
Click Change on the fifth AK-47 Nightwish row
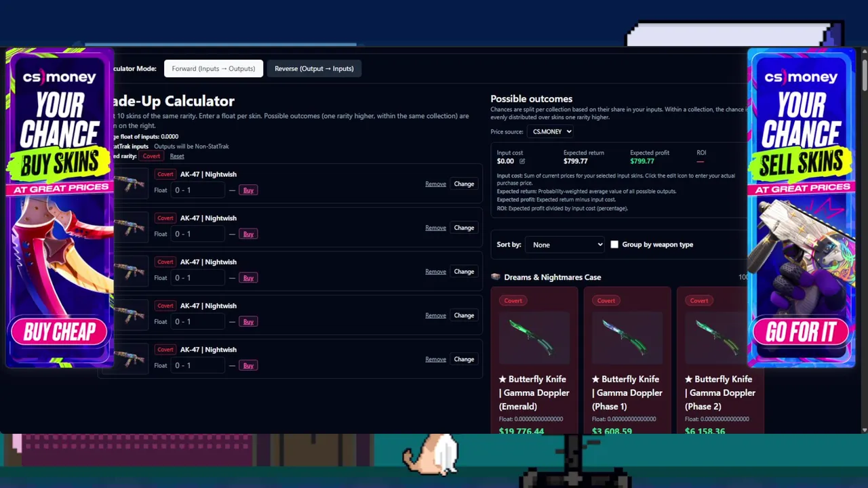coord(464,359)
